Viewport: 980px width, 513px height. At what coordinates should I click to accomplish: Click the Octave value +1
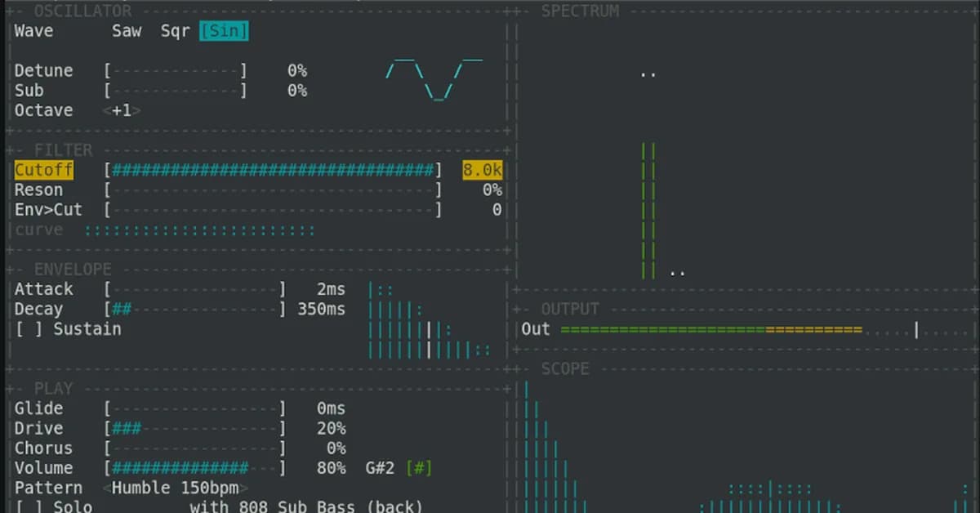tap(122, 110)
